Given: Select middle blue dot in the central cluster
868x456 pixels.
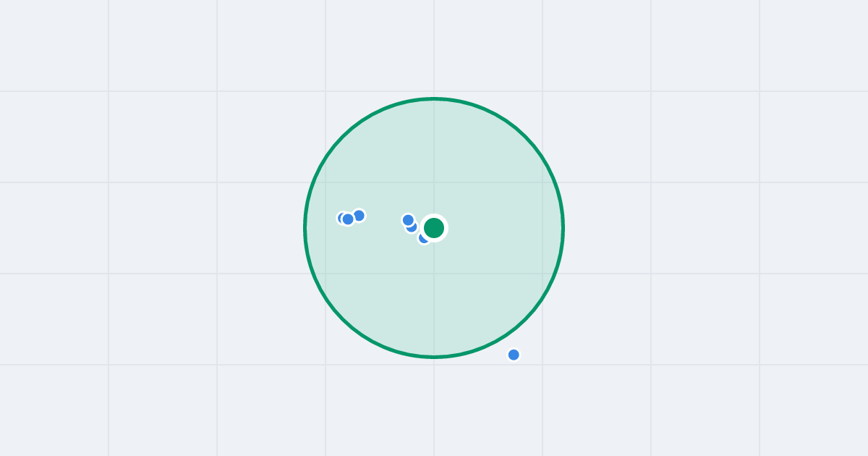Looking at the screenshot, I should point(412,227).
